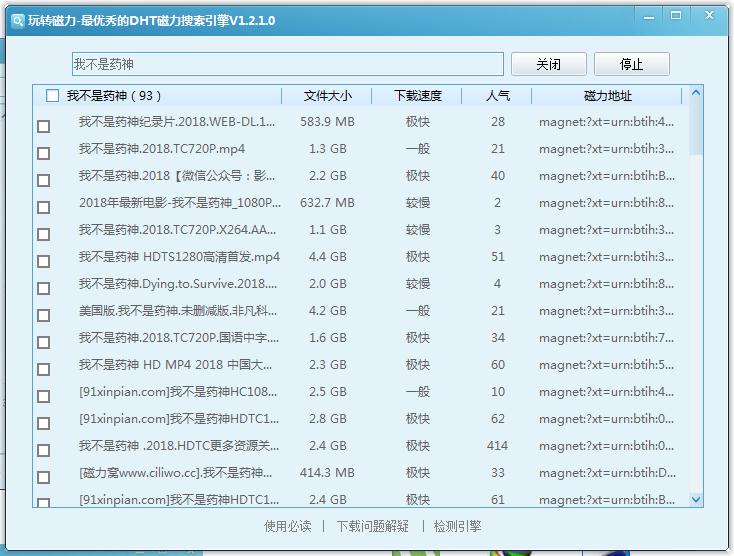
Task: Click magnet link ending btih:7...
Action: (x=607, y=338)
